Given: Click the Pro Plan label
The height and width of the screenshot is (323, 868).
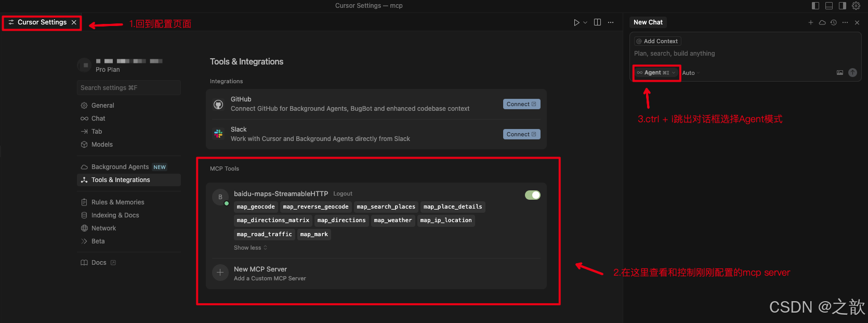Looking at the screenshot, I should pos(108,70).
